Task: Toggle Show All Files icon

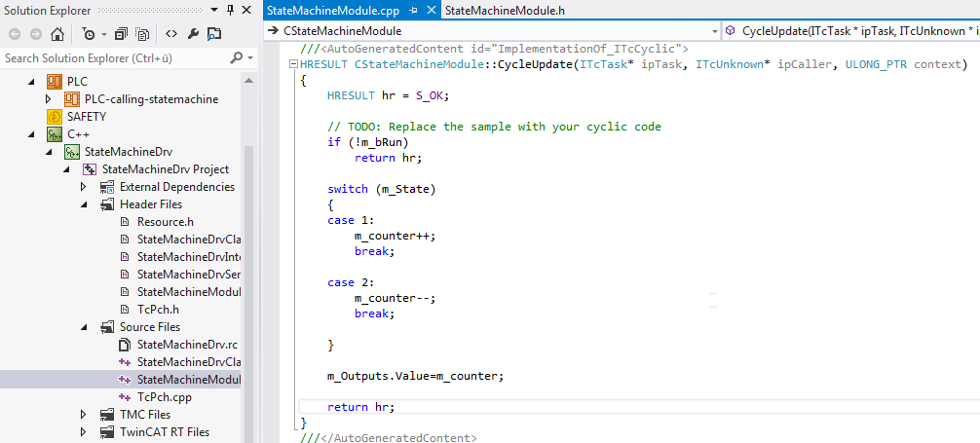Action: 143,34
